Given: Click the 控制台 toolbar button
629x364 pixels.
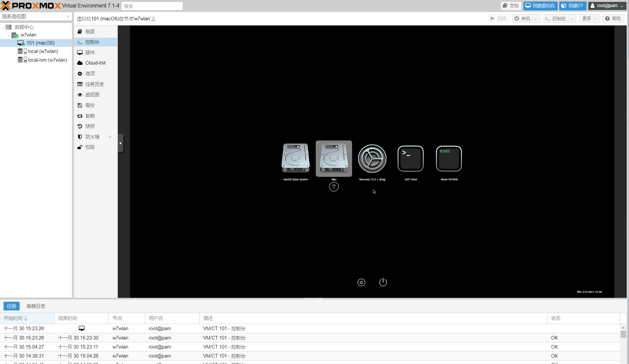Looking at the screenshot, I should pos(555,19).
